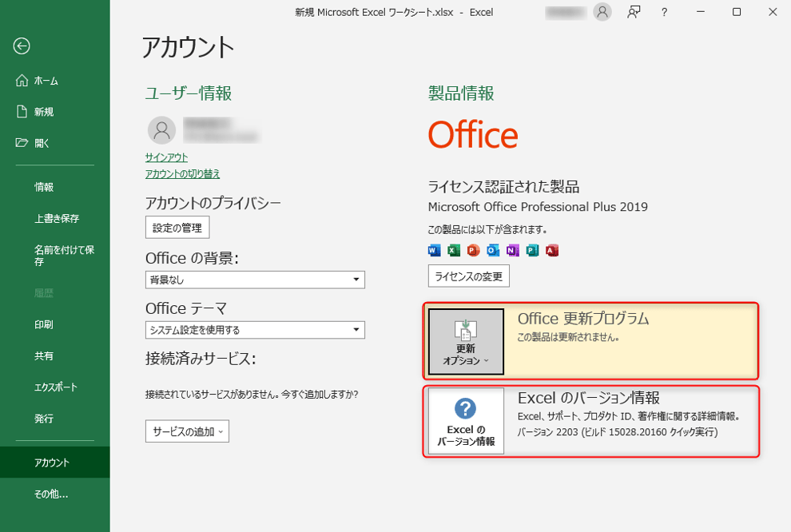Minimize the Excel window
791x532 pixels.
pyautogui.click(x=700, y=12)
